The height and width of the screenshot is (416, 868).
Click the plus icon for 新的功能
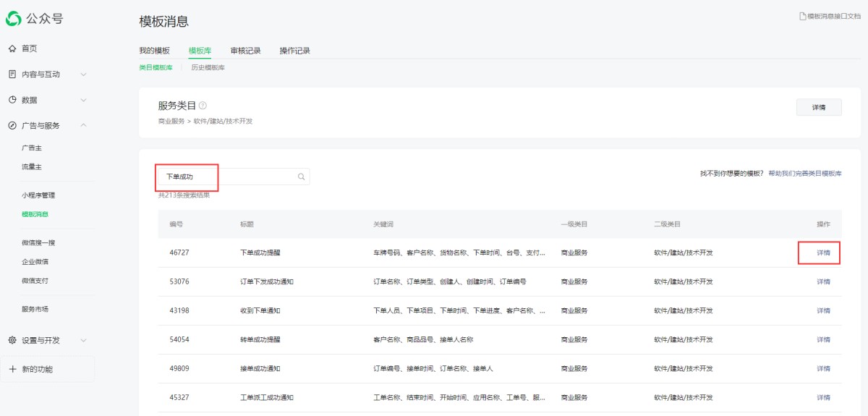(x=12, y=369)
